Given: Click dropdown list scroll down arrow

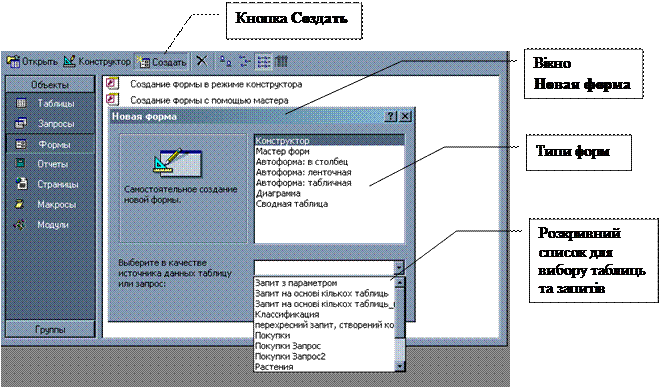Looking at the screenshot, I should (400, 366).
